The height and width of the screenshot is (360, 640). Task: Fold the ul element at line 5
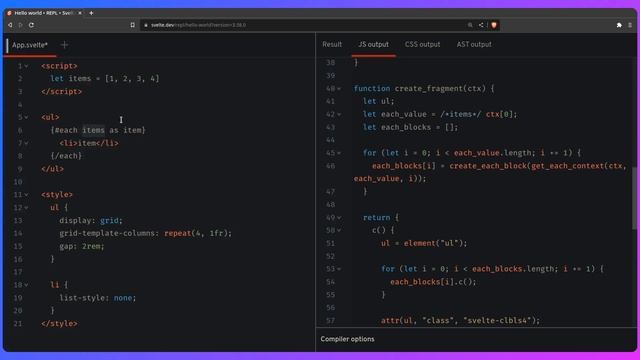(x=26, y=118)
